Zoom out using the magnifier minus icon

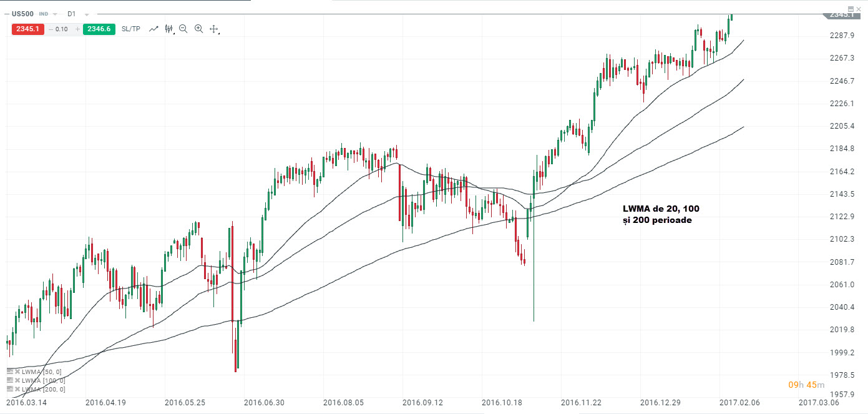pyautogui.click(x=183, y=29)
